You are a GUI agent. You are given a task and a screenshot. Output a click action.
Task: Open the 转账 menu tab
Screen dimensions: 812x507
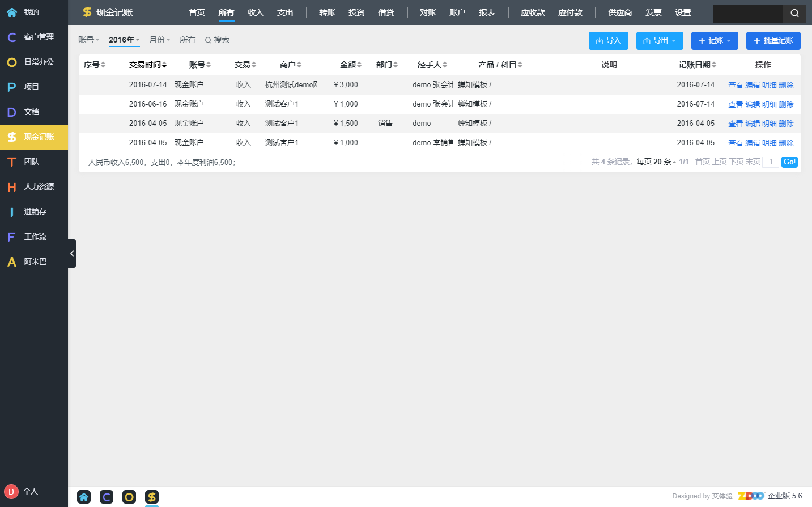pos(327,12)
